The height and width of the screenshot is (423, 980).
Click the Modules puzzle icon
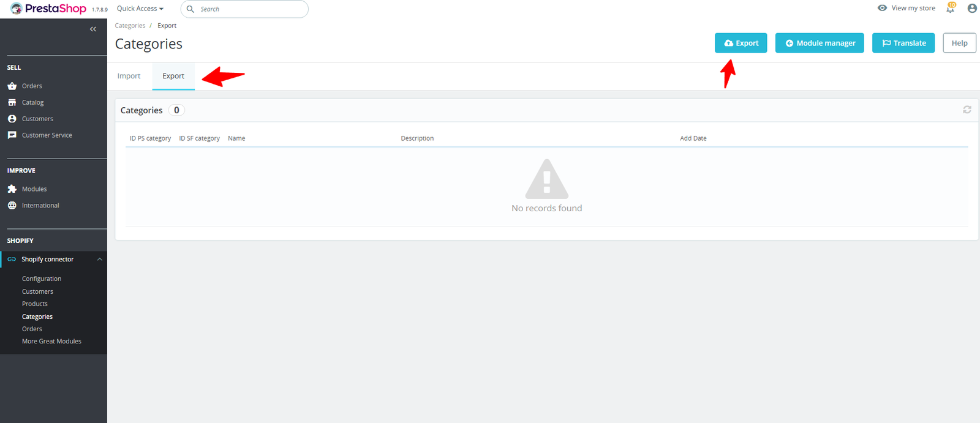point(12,189)
